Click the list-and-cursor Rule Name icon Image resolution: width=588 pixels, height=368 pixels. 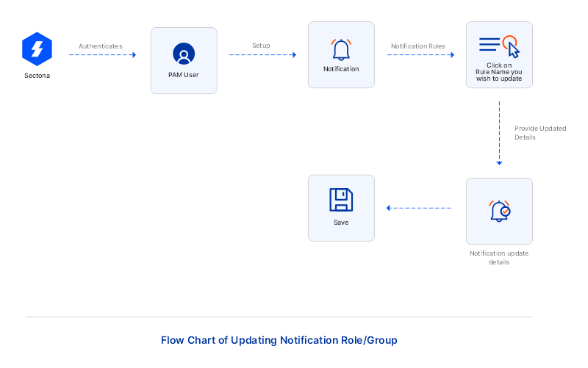tap(499, 47)
